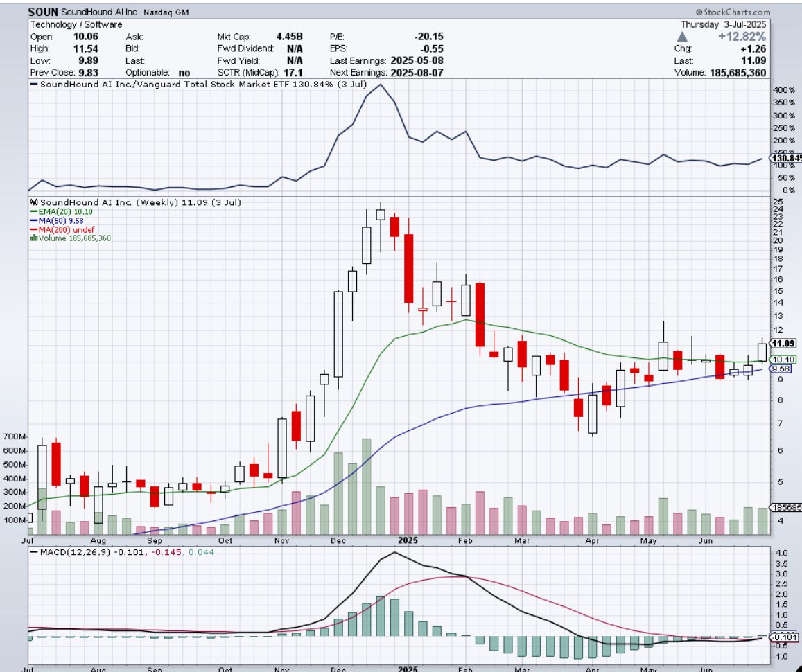Click the Dec label on the price chart time axis
Viewport: 802px width, 672px height.
(x=338, y=540)
